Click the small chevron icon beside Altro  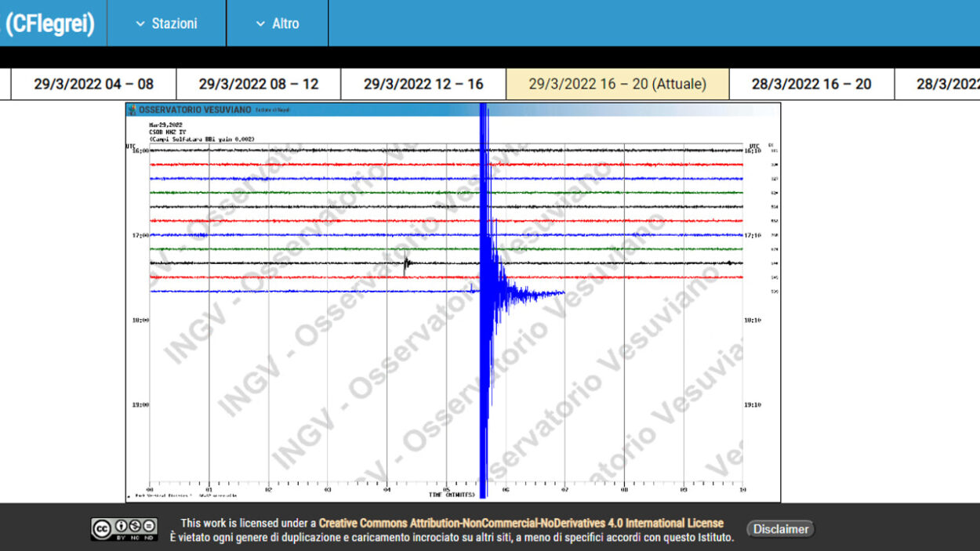pyautogui.click(x=261, y=24)
